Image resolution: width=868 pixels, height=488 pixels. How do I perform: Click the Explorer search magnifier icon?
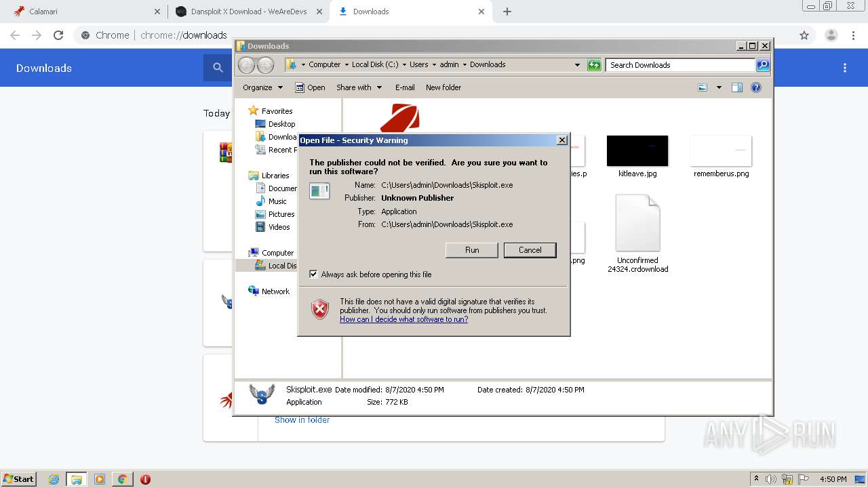(x=763, y=65)
